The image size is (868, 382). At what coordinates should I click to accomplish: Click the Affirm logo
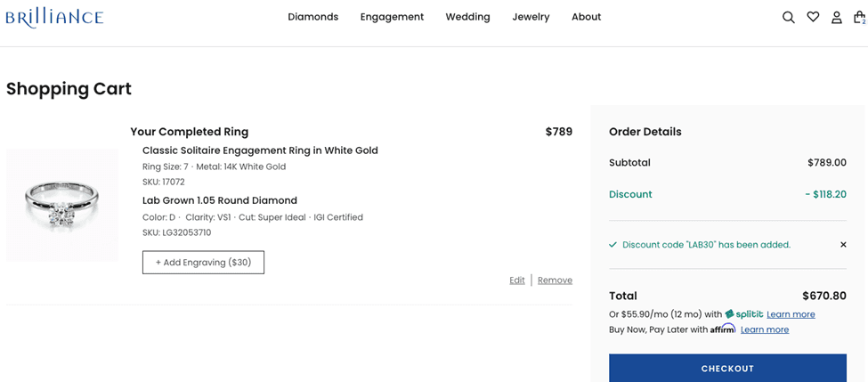click(x=723, y=329)
